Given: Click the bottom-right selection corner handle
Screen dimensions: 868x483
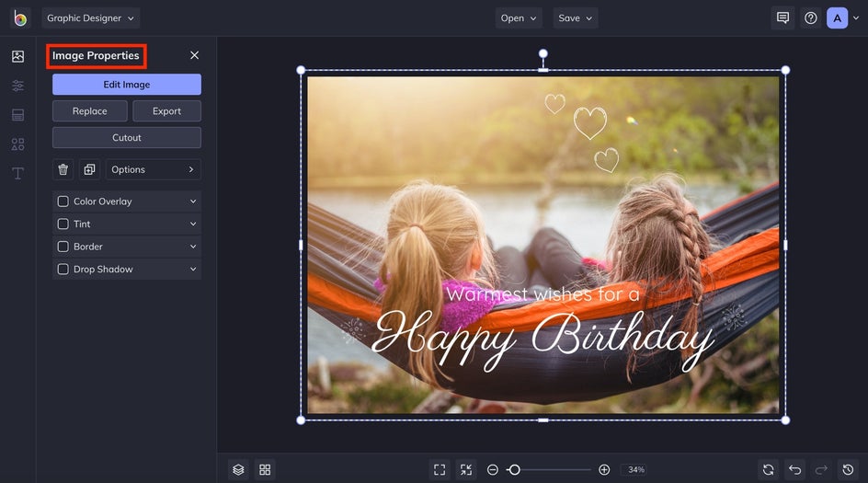Looking at the screenshot, I should (x=785, y=420).
